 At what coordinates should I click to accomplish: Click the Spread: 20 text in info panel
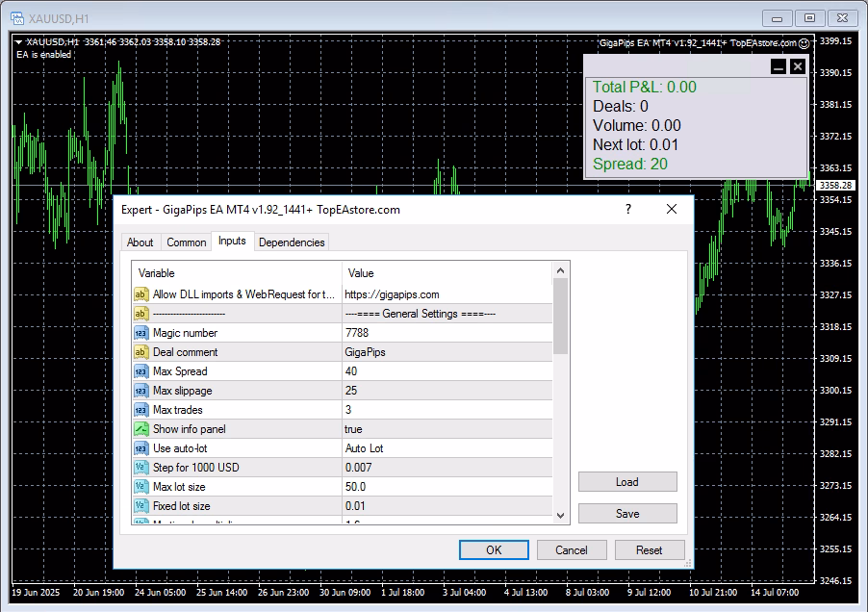tap(630, 164)
